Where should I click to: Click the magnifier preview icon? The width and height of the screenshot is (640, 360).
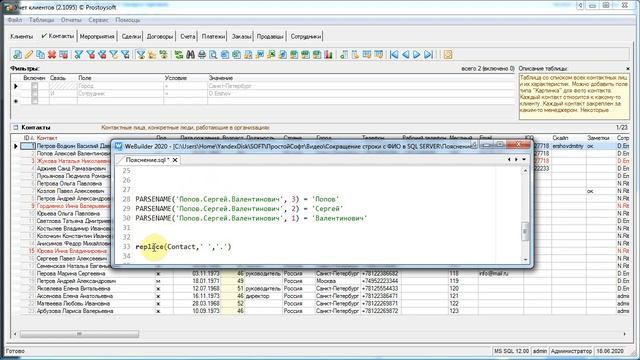(x=213, y=54)
